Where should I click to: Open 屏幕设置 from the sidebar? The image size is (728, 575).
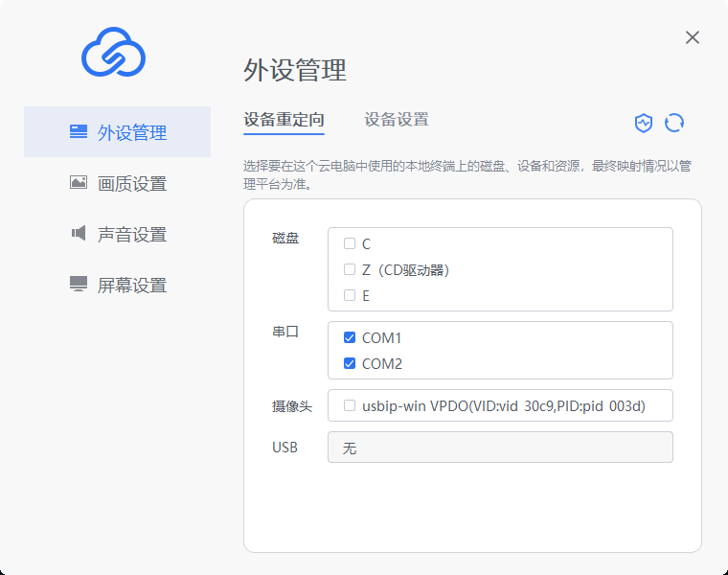pyautogui.click(x=132, y=285)
